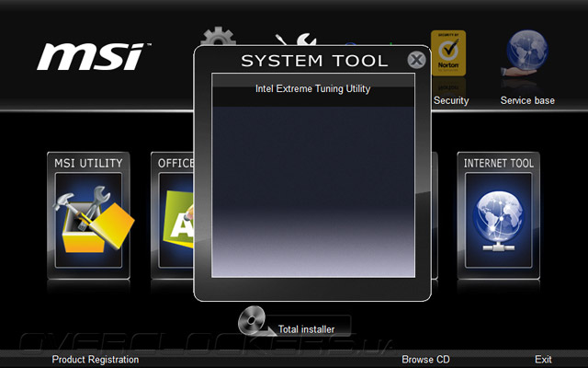Click Exit at the bottom bar
Image resolution: width=588 pixels, height=368 pixels.
click(543, 360)
